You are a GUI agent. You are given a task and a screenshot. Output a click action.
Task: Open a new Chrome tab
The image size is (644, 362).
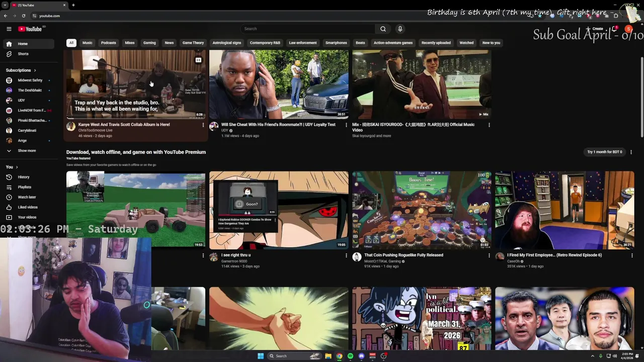pos(73,5)
